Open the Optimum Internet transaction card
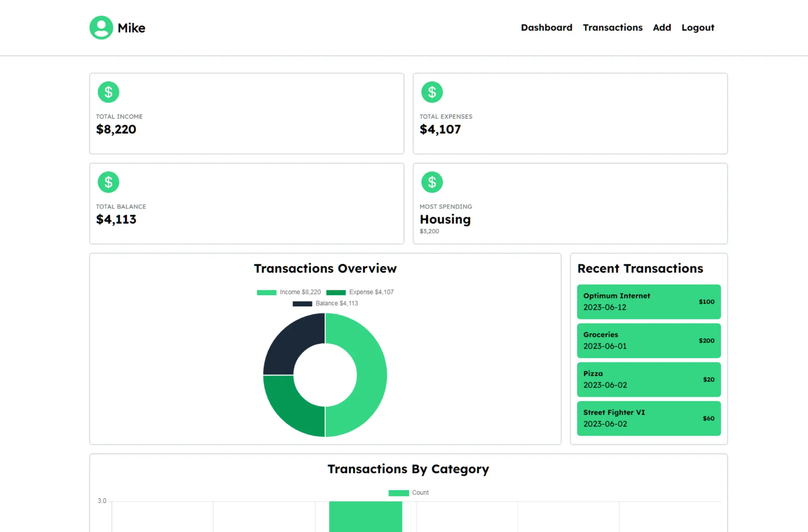This screenshot has height=532, width=808. click(x=649, y=302)
